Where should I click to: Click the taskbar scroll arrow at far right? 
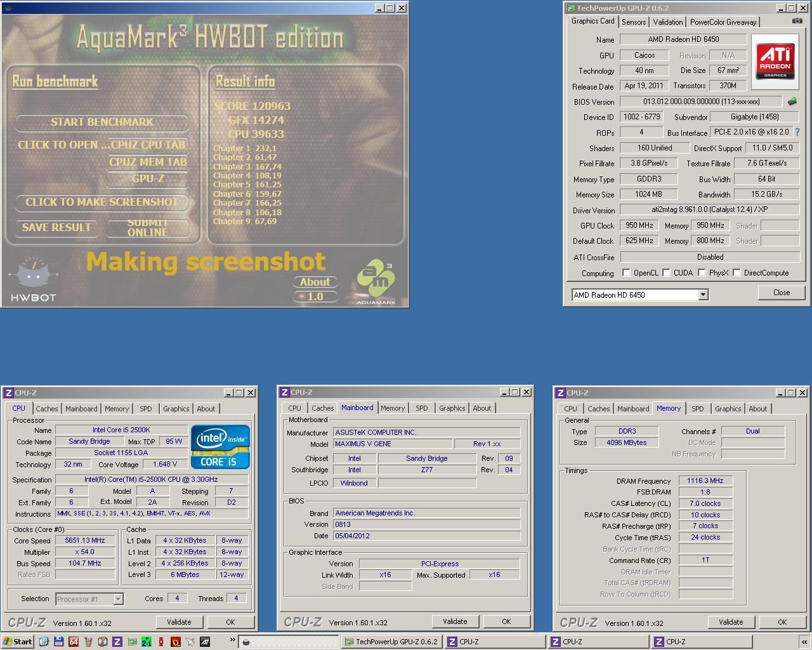point(804,642)
